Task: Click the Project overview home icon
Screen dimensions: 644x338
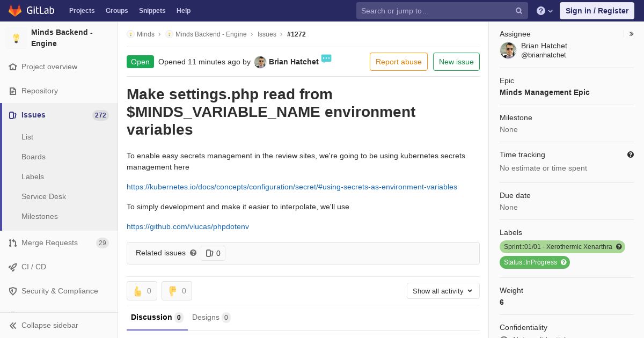Action: click(13, 67)
